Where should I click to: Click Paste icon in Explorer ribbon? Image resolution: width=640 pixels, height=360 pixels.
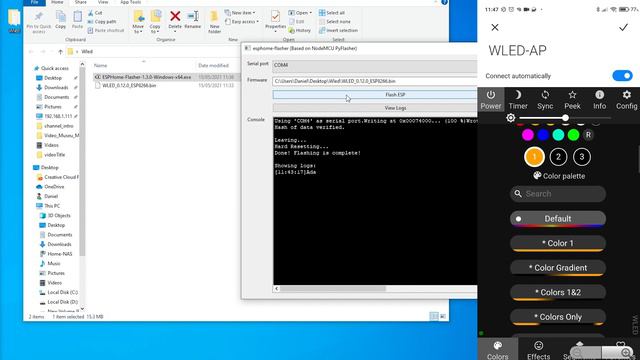pyautogui.click(x=78, y=20)
